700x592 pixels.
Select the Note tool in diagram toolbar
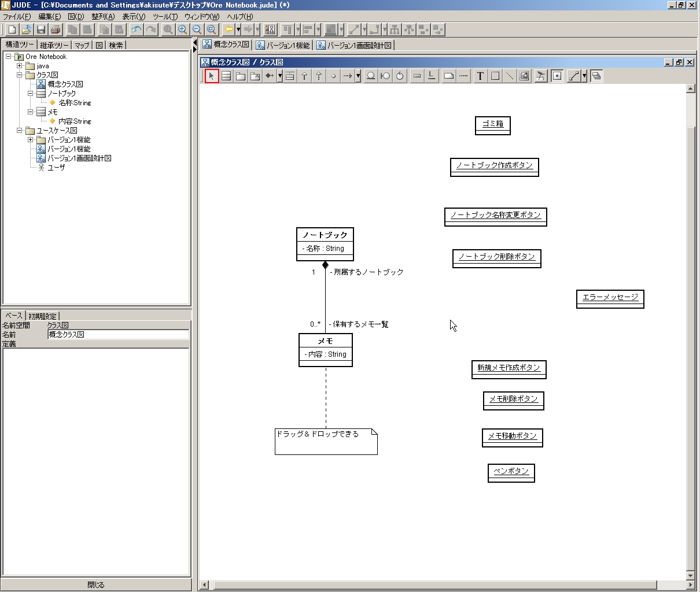(448, 76)
